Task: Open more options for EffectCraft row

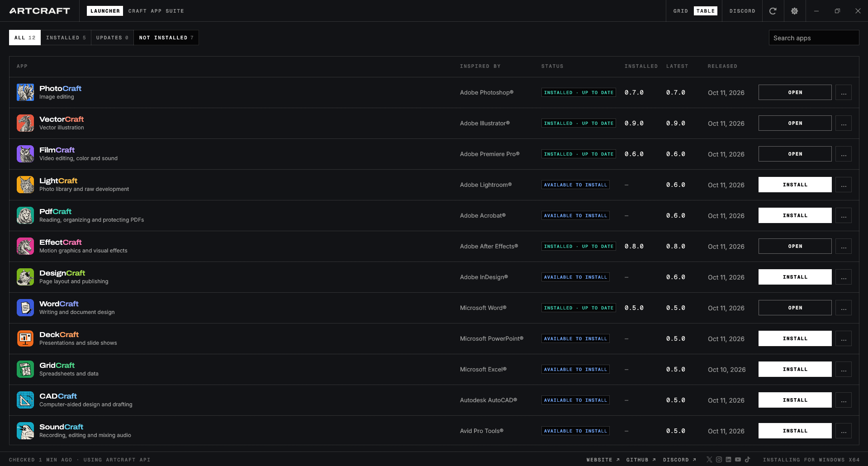Action: (x=844, y=246)
